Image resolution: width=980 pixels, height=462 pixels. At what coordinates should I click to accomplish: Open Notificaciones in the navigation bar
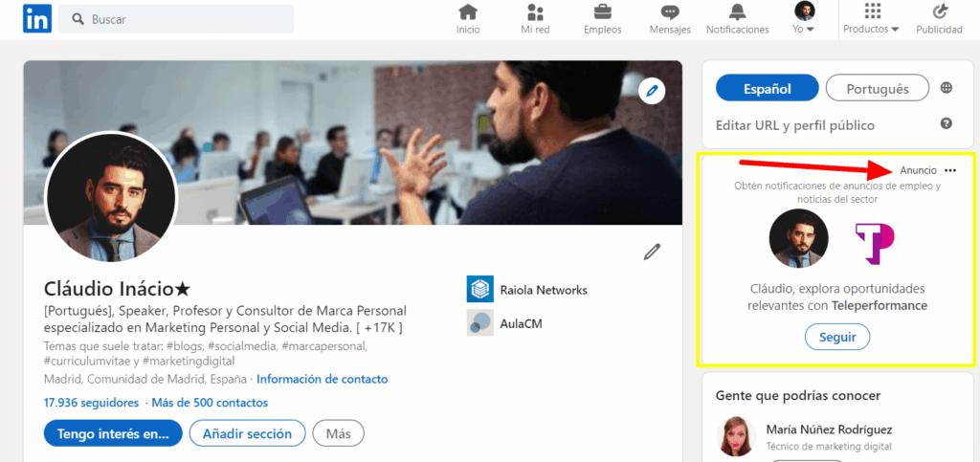738,19
